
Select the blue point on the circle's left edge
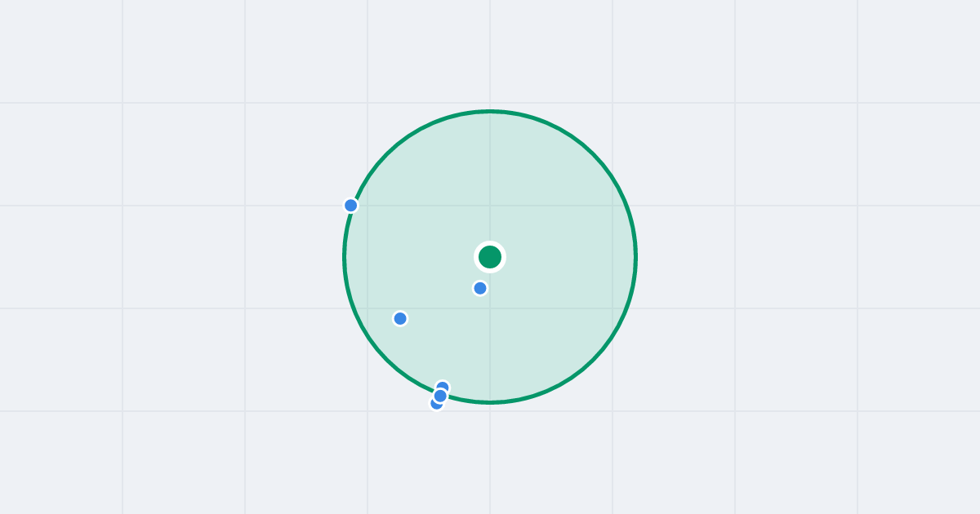(351, 206)
